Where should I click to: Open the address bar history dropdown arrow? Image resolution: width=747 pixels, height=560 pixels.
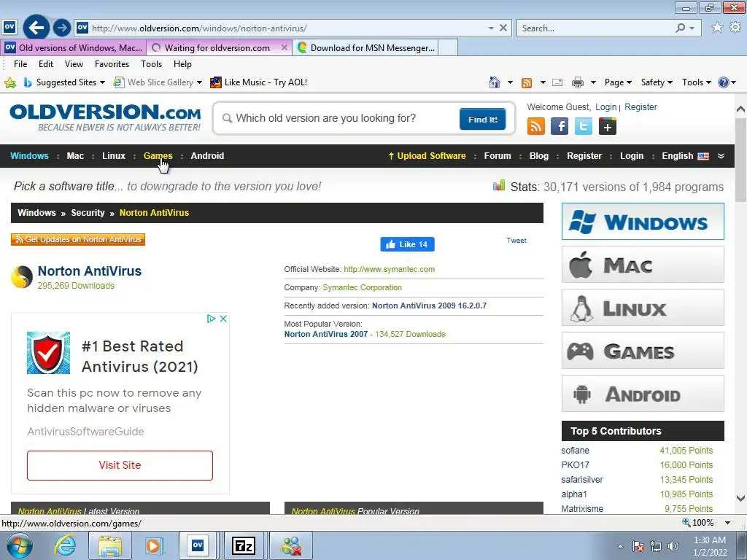tap(491, 28)
